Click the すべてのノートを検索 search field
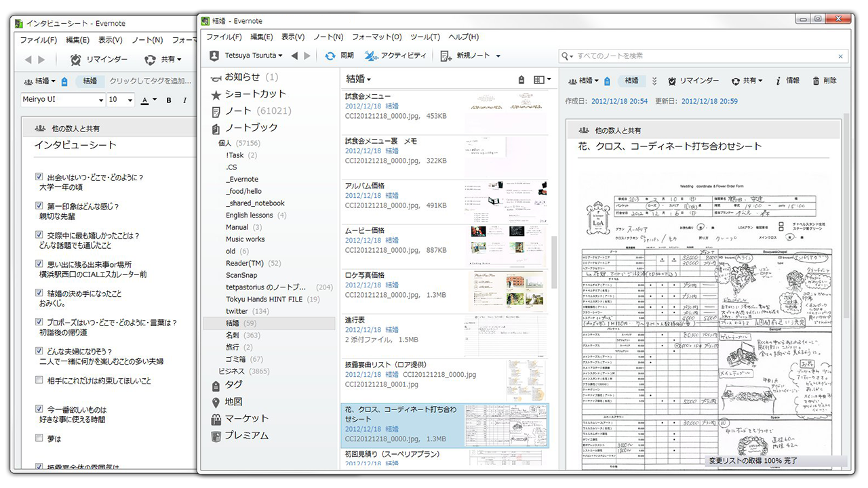The height and width of the screenshot is (488, 868). tap(704, 56)
